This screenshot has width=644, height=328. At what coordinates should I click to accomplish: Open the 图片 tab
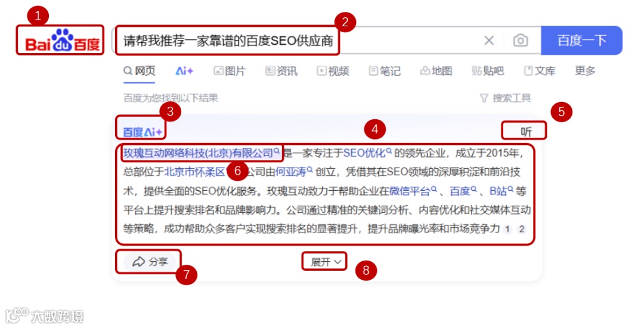pos(229,71)
